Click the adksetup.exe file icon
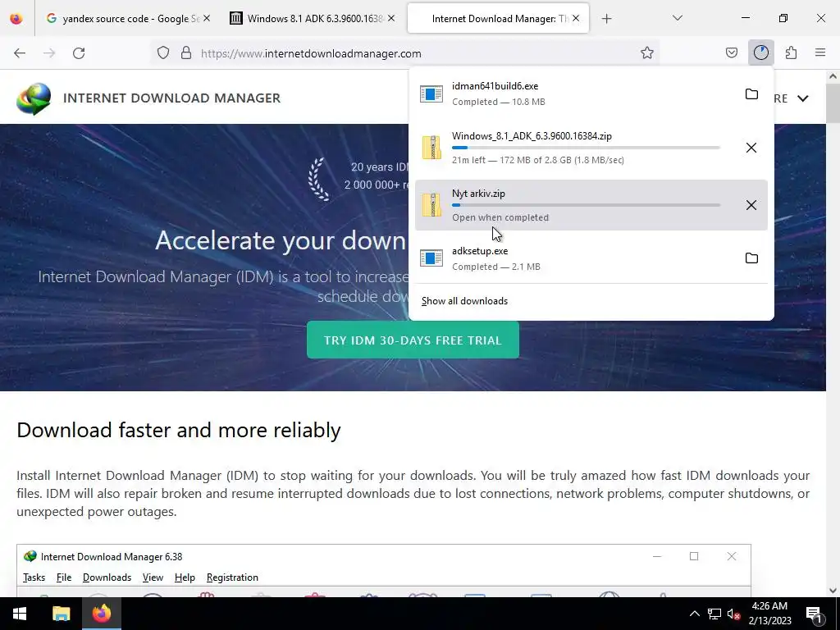The height and width of the screenshot is (630, 840). 431,258
